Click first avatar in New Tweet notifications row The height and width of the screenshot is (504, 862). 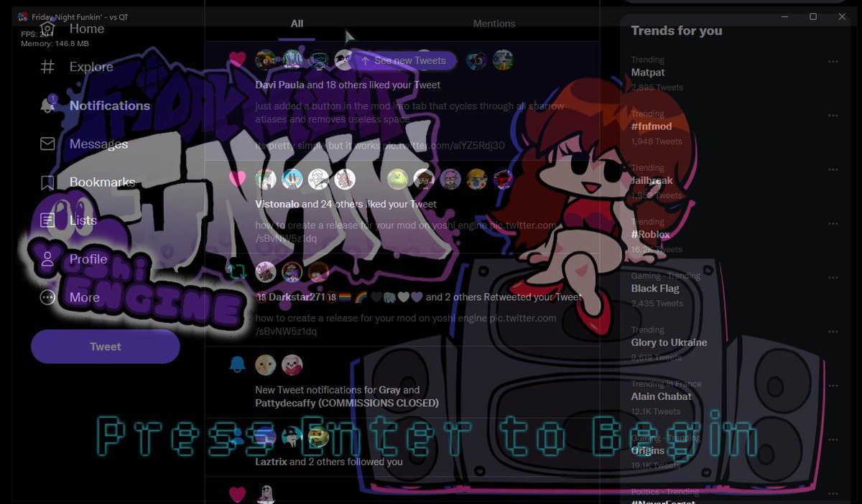pos(266,365)
